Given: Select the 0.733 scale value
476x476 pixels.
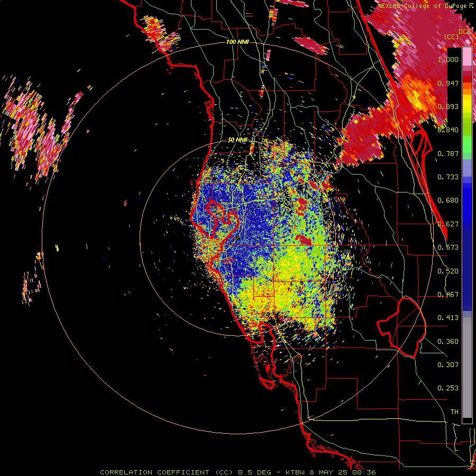Looking at the screenshot, I should point(448,177).
